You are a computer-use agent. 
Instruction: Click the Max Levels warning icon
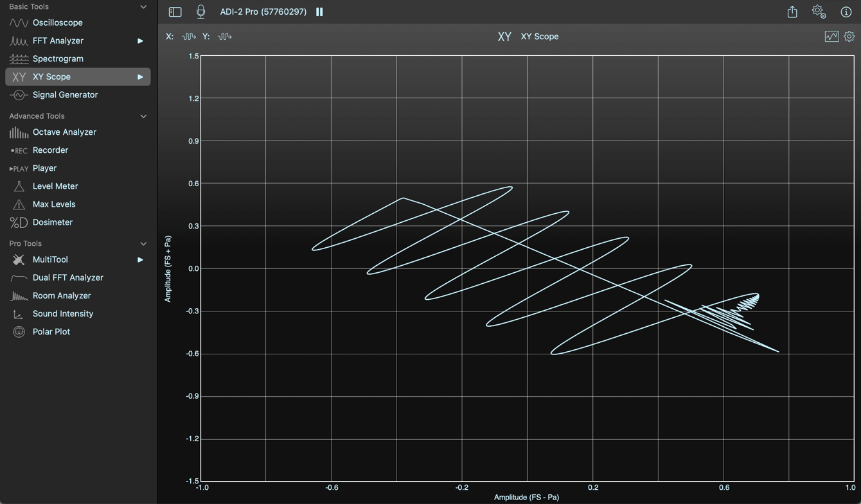coord(19,204)
